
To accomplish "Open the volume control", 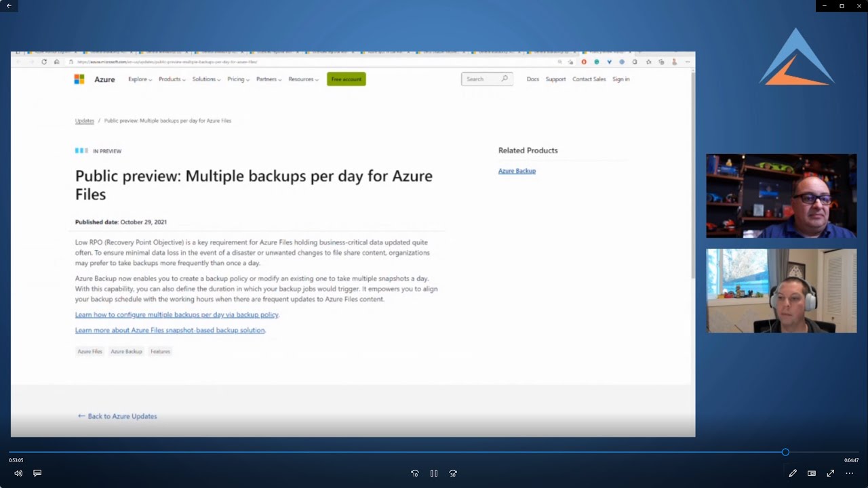I will [x=18, y=473].
